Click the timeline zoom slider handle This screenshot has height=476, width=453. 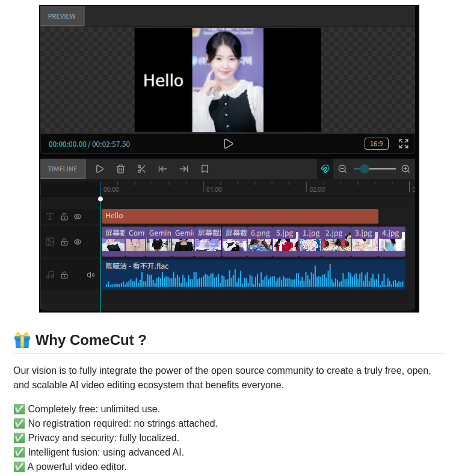click(365, 169)
